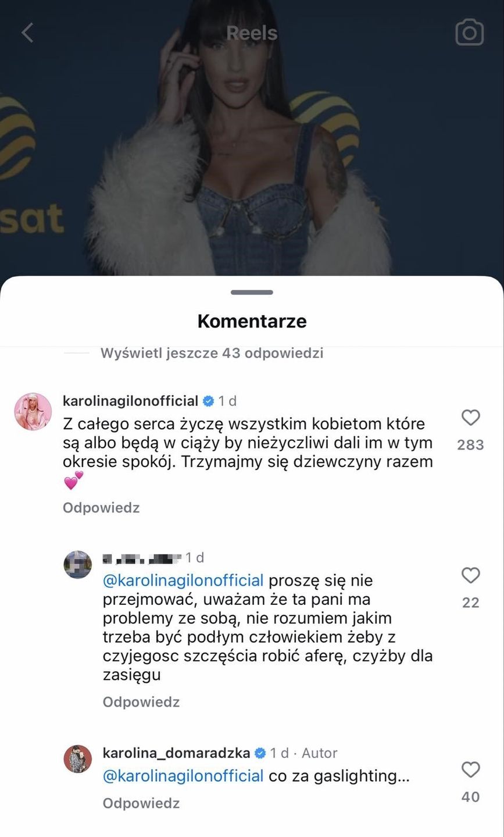This screenshot has height=837, width=504.
Task: Like the blurred user's reply with the heart
Action: coord(470,576)
